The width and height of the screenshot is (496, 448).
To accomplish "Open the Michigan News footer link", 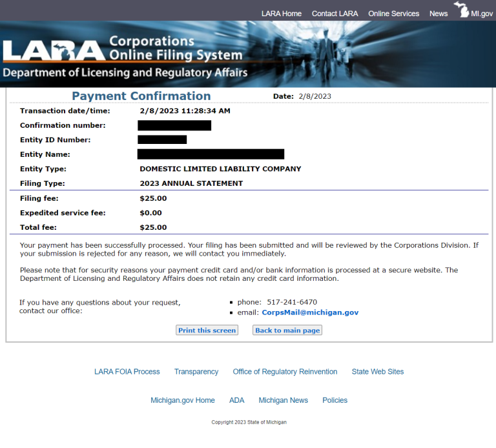I will (283, 400).
